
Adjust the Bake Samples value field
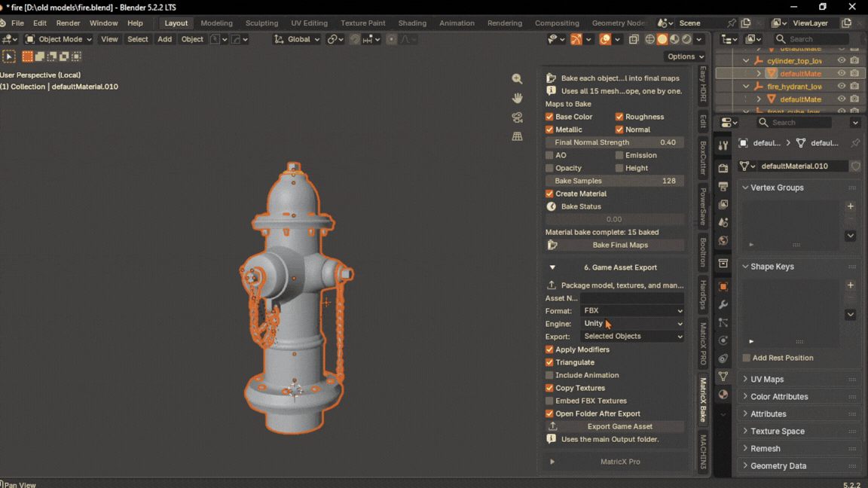615,181
